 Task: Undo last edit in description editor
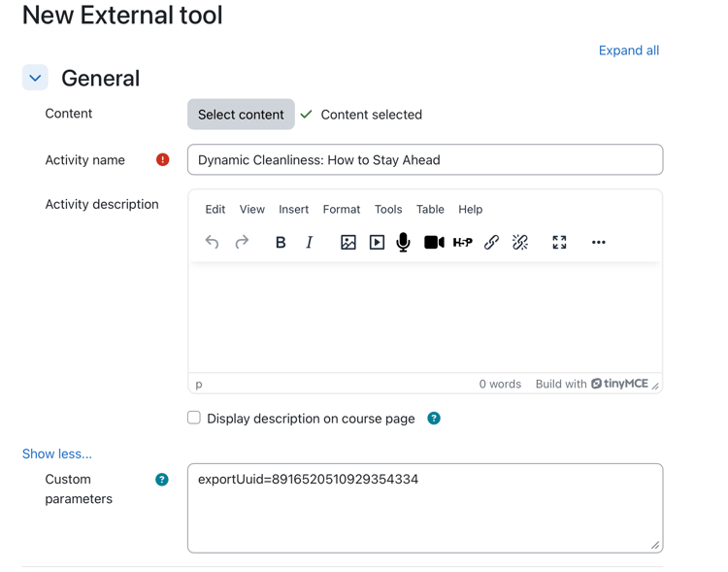tap(212, 242)
